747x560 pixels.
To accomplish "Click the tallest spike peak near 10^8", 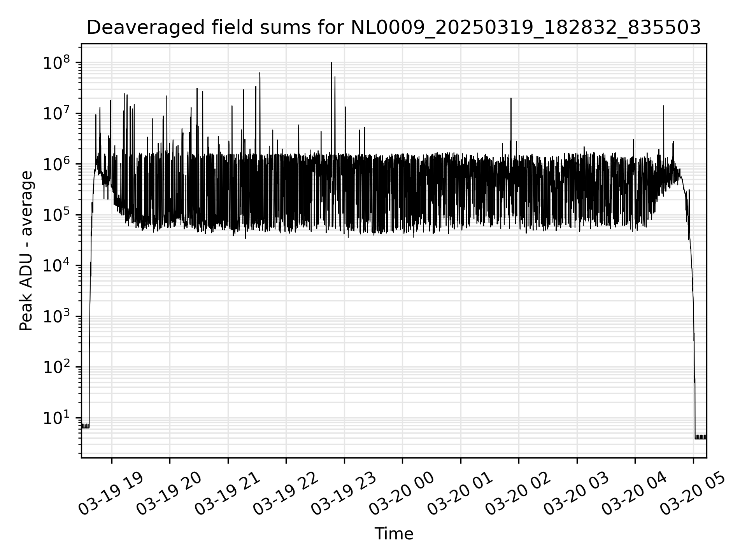I will click(x=331, y=63).
